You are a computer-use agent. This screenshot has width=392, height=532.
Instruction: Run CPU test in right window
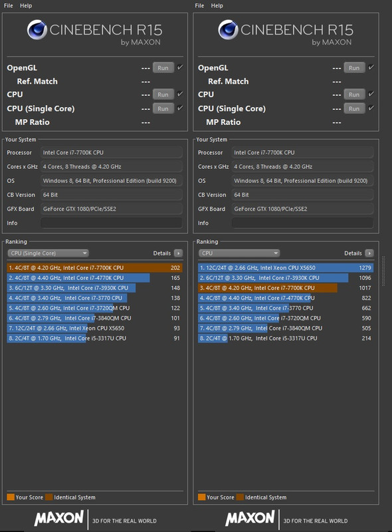(x=354, y=94)
